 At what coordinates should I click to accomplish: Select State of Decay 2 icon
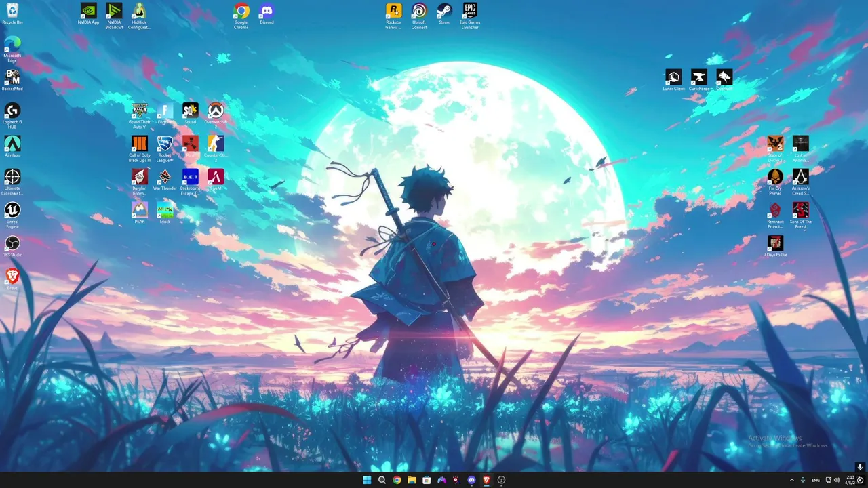775,148
